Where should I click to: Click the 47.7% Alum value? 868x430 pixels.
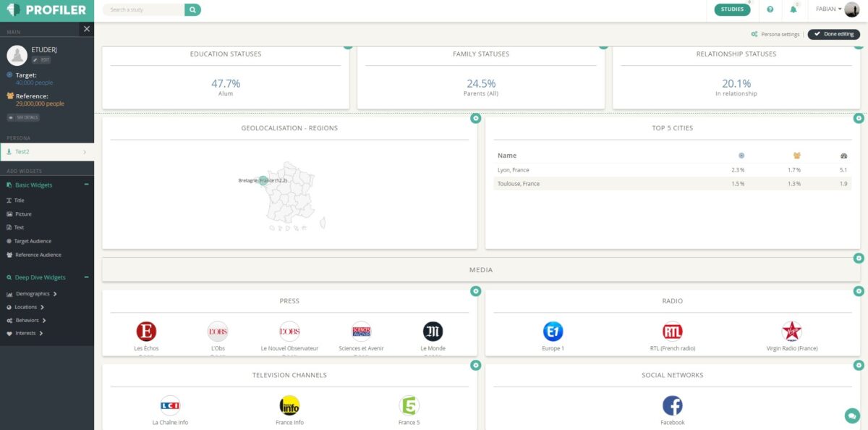tap(226, 84)
